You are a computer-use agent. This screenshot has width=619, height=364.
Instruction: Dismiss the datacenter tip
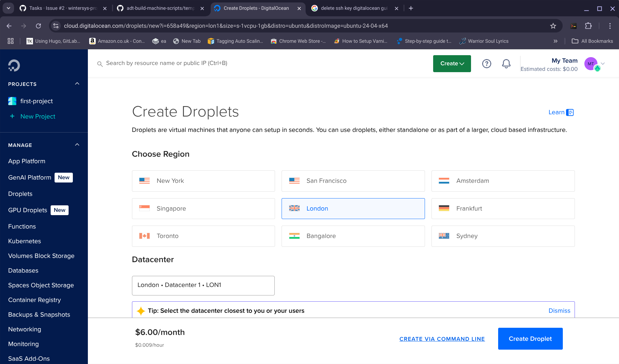559,311
